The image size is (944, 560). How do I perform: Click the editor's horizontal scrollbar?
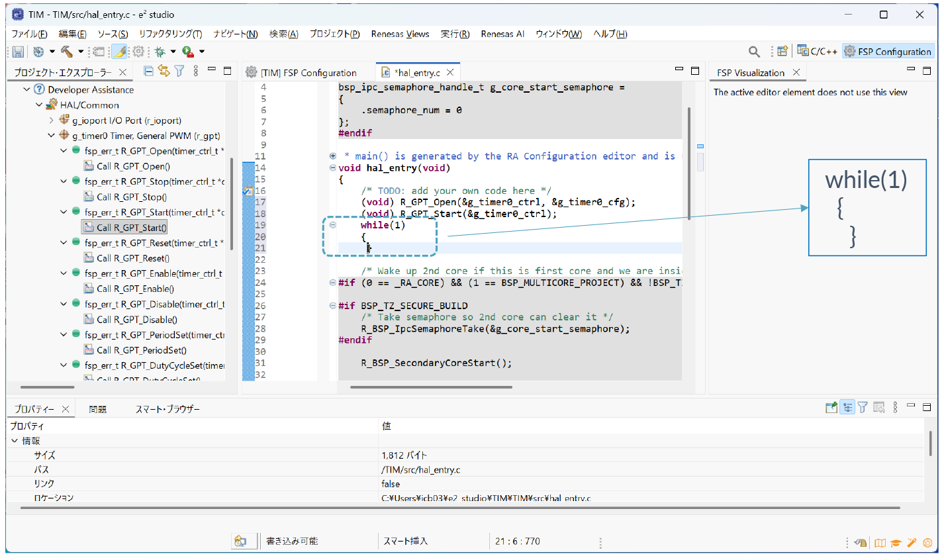[x=431, y=387]
